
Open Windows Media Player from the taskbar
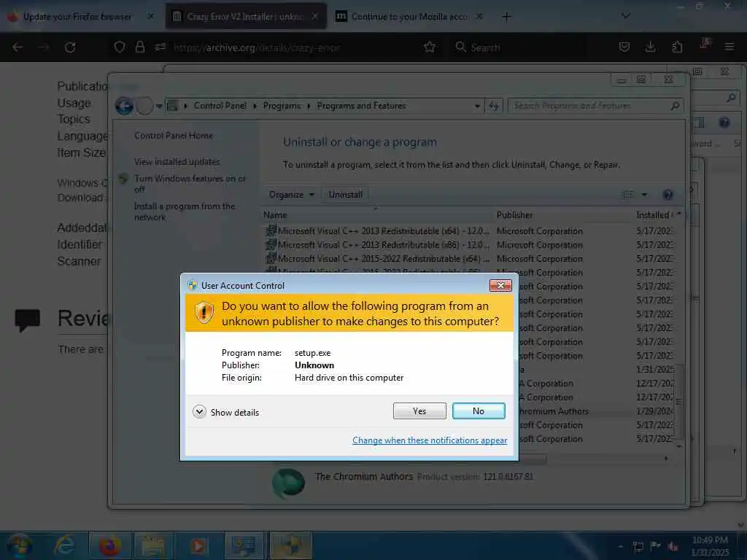[x=198, y=545]
